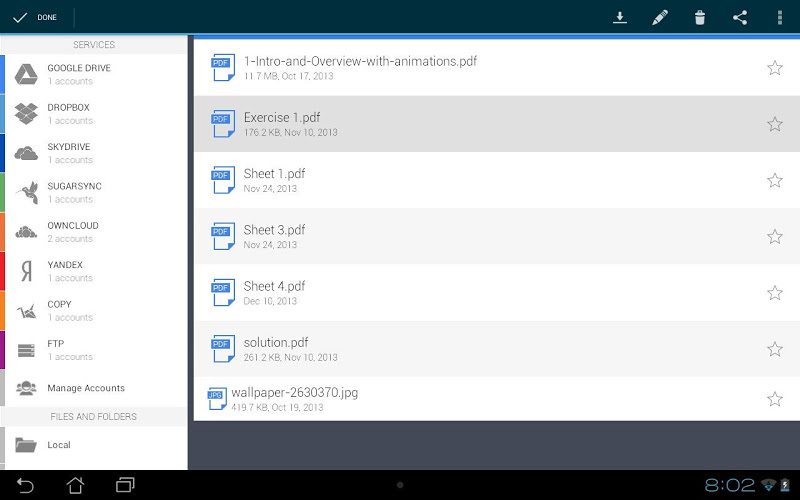Viewport: 800px width, 500px height.
Task: Select the Copy crane icon
Action: pyautogui.click(x=27, y=311)
